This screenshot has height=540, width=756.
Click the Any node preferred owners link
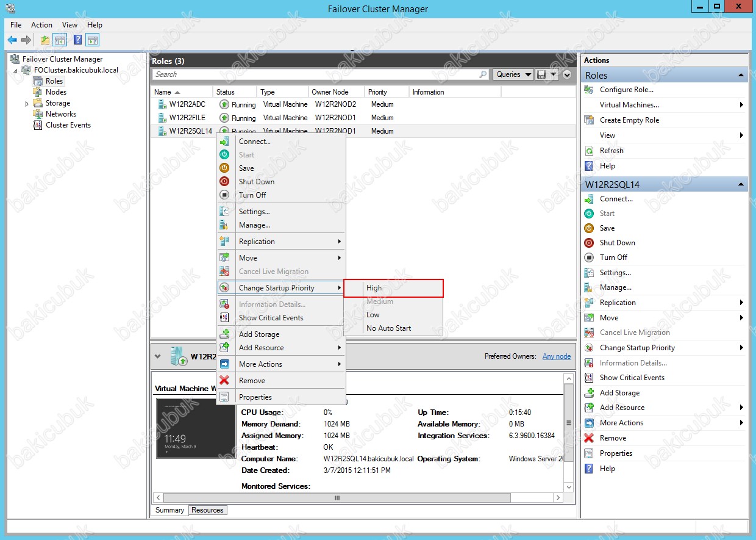[x=557, y=356]
